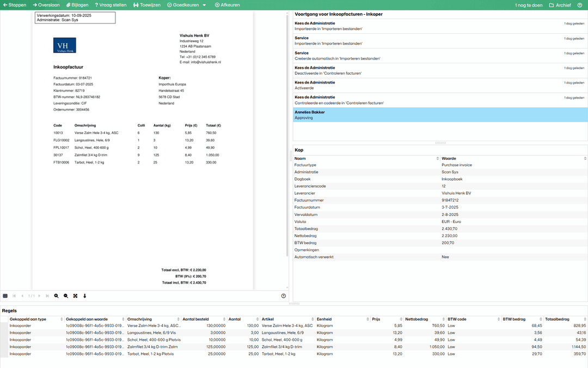Click Bijlagen in the top toolbar
The image size is (588, 368).
77,5
